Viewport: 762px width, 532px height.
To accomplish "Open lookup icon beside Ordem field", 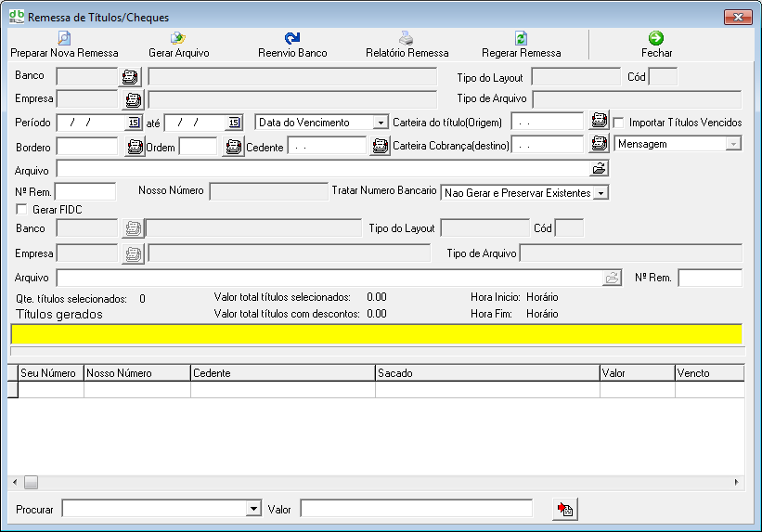I will click(x=233, y=147).
